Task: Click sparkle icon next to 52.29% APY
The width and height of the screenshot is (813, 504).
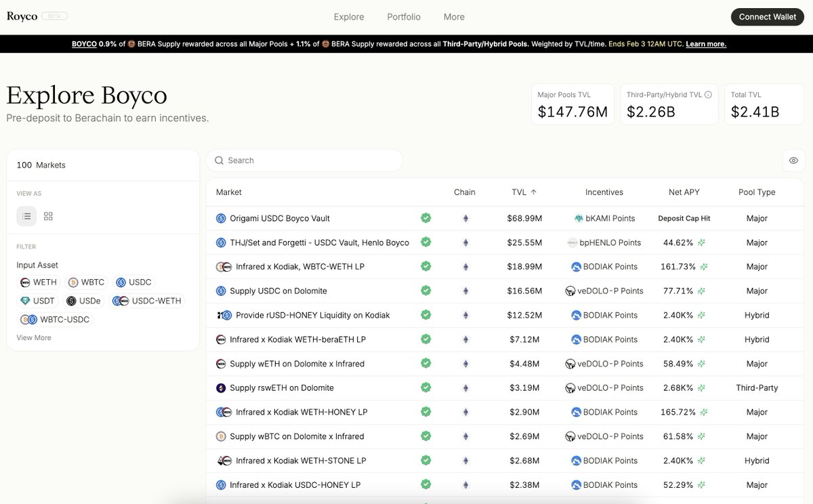Action: [702, 484]
